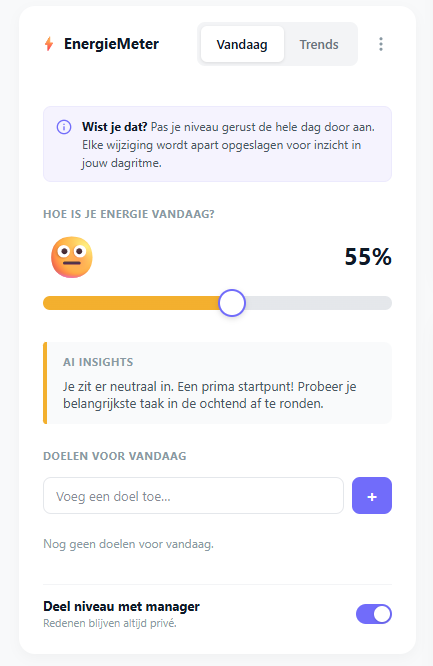433x666 pixels.
Task: Click the gray slider track to raise energy
Action: coord(319,303)
